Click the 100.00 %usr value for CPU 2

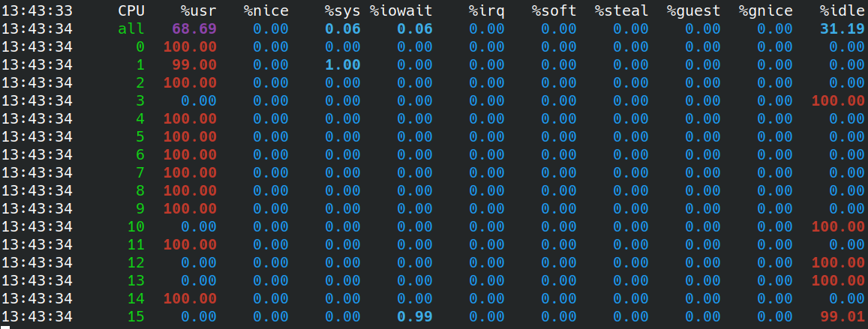click(190, 83)
